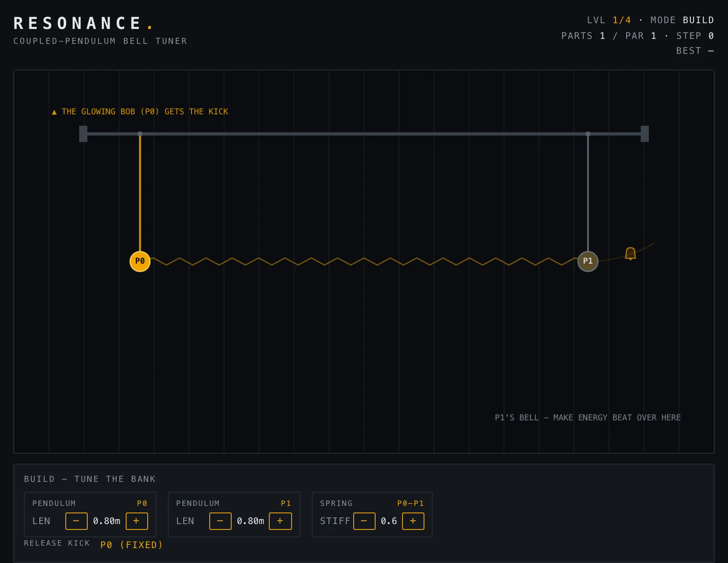Click the 'SPRING' card label
Image resolution: width=728 pixels, height=563 pixels.
pos(336,503)
